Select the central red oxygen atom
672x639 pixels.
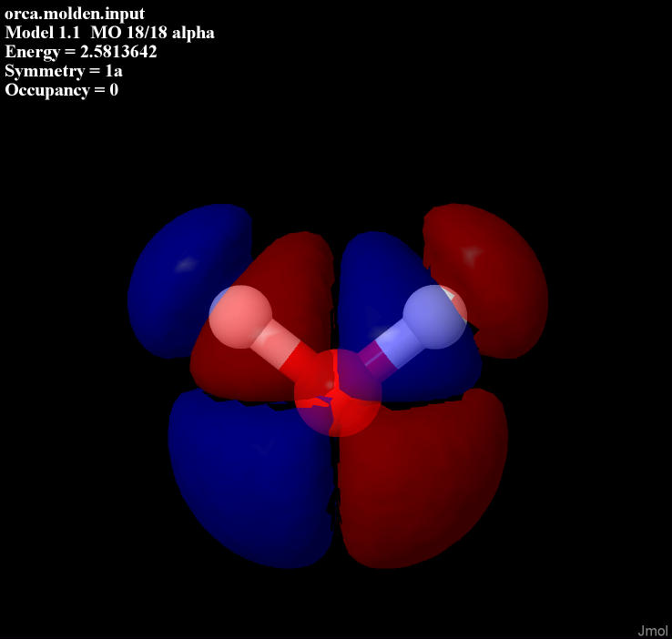pos(337,392)
